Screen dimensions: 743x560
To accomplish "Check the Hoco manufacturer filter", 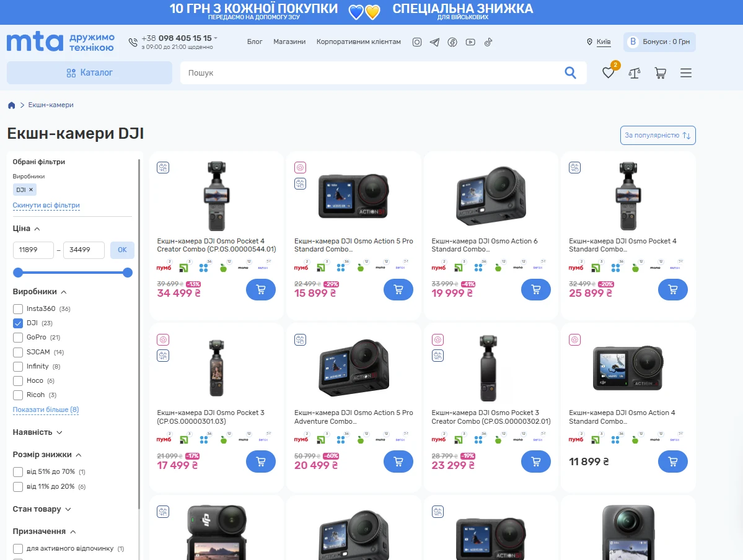I will point(18,380).
